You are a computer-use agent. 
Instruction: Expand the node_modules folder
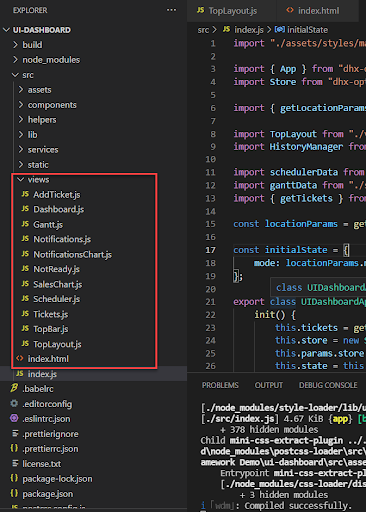(15, 59)
